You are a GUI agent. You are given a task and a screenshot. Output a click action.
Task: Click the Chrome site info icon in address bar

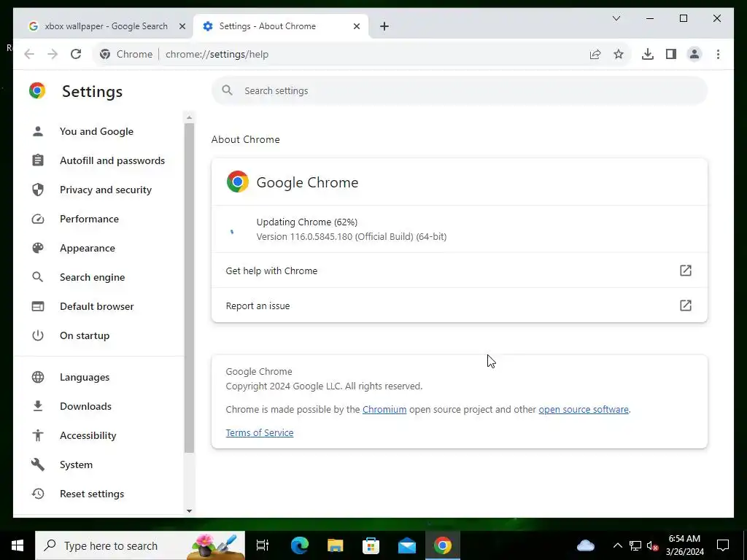point(105,54)
